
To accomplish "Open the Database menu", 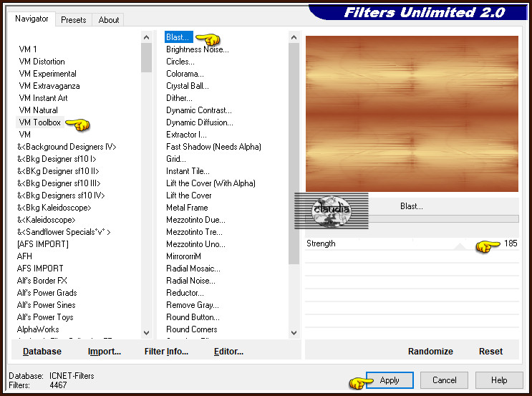I will [x=42, y=351].
